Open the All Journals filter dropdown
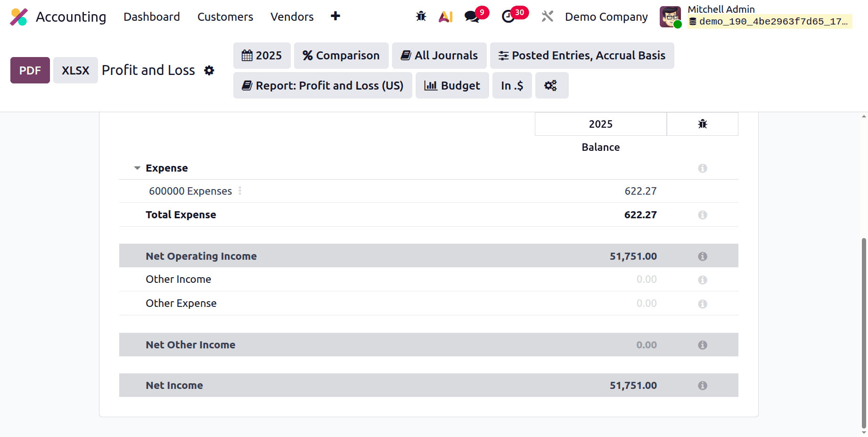The width and height of the screenshot is (868, 437). 439,55
